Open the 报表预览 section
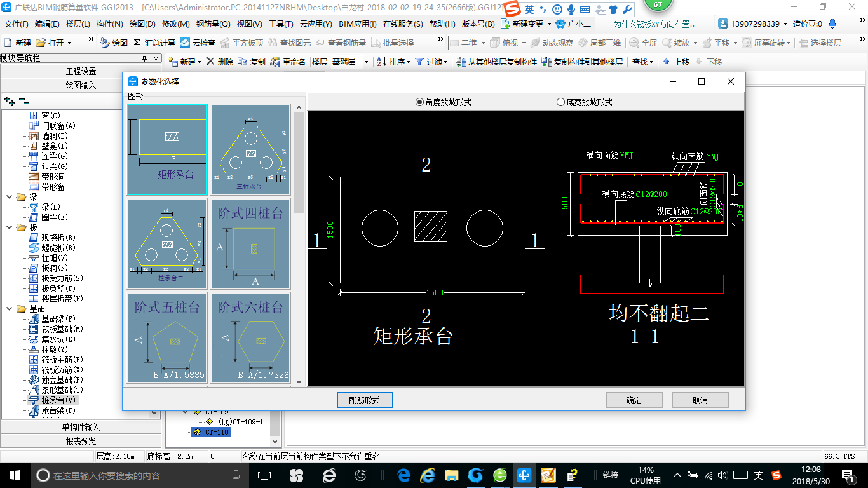The image size is (868, 488). tap(81, 441)
